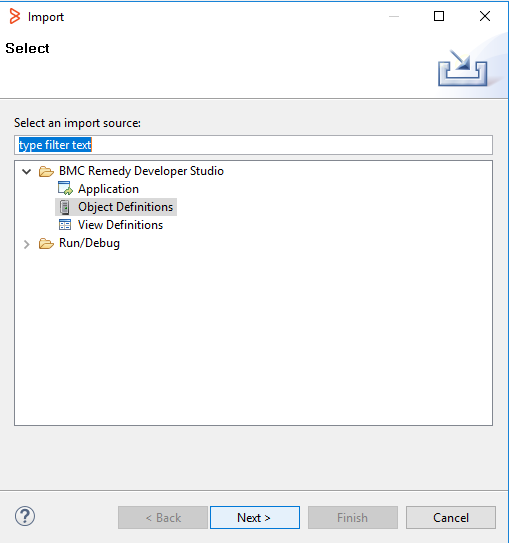Click the type filter text field
Screen dimensions: 509x543
point(253,145)
